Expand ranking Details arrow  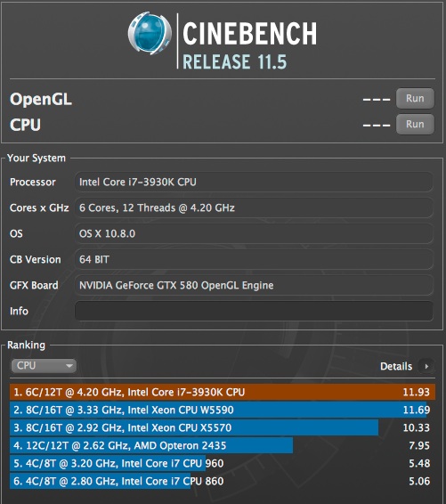pyautogui.click(x=426, y=366)
